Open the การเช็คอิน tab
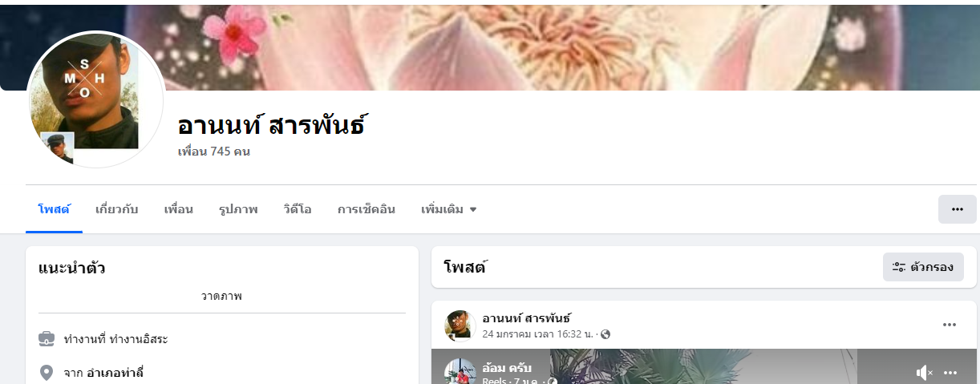This screenshot has width=980, height=384. [x=366, y=209]
